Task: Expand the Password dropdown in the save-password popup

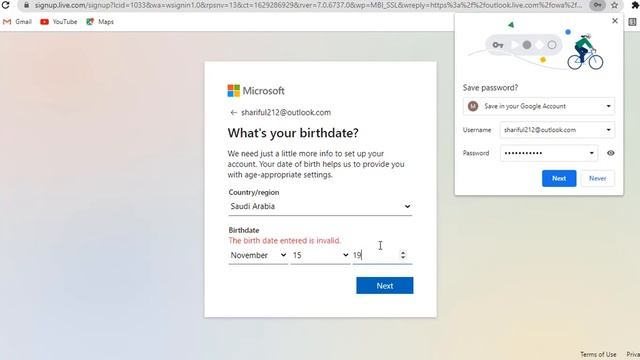Action: pos(591,153)
